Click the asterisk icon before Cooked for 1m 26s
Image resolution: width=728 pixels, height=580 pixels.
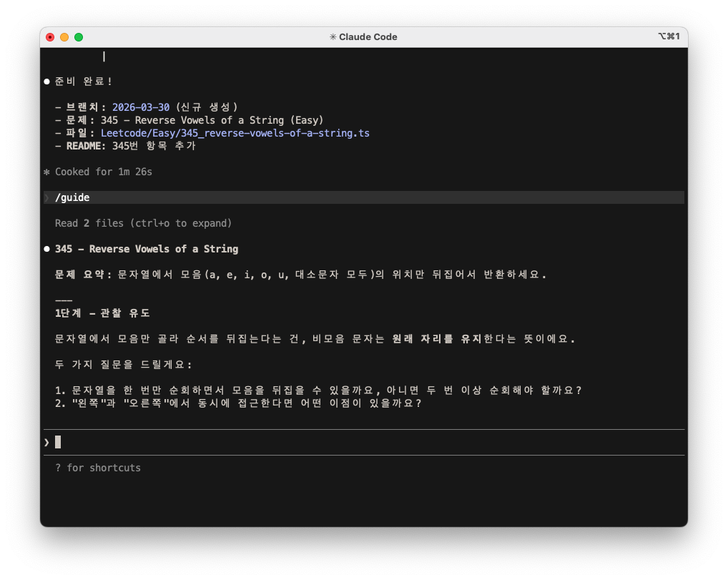coord(47,172)
